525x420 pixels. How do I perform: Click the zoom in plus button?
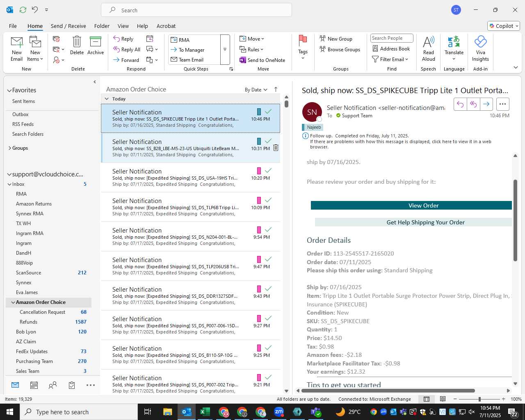[x=504, y=399]
